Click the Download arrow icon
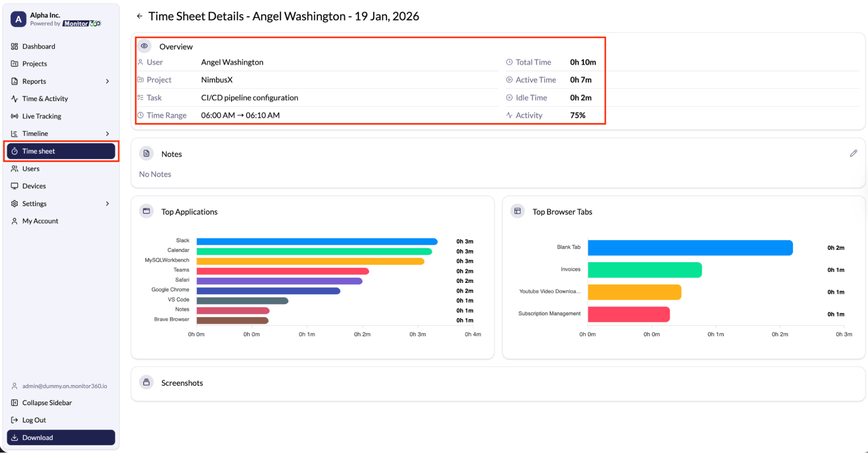Screen dimensions: 868x453 (x=14, y=437)
